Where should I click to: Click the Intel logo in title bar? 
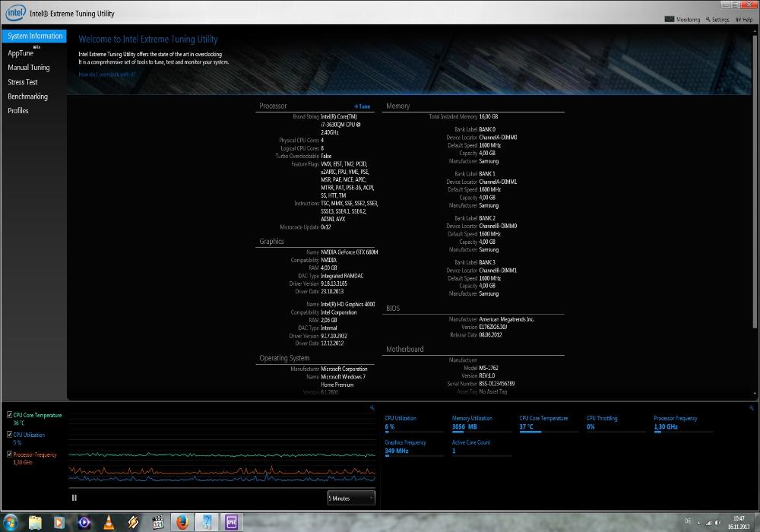15,13
